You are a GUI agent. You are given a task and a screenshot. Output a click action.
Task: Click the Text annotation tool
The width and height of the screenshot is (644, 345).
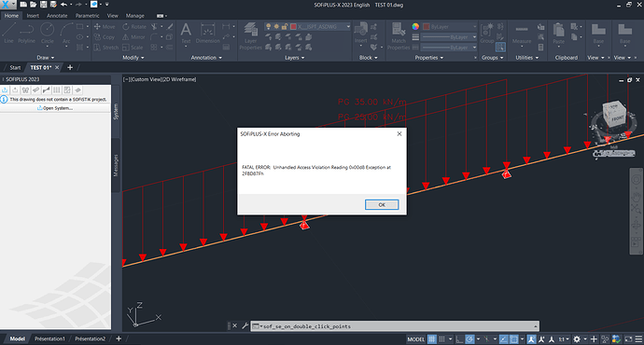(x=186, y=33)
